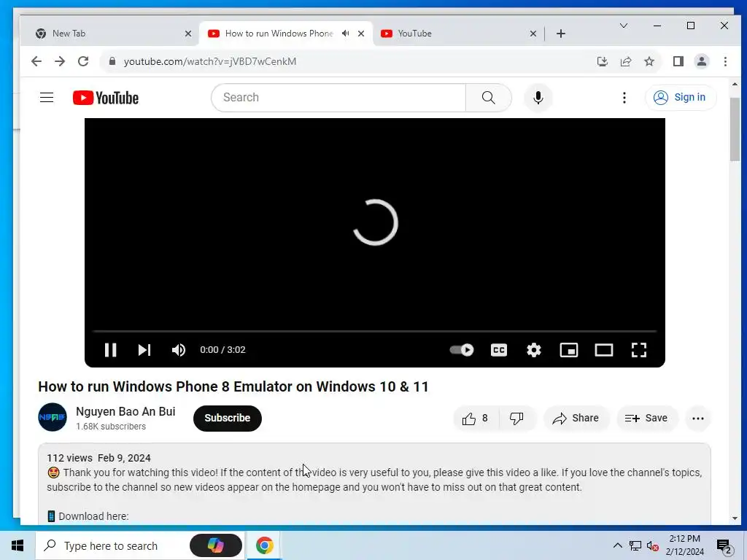This screenshot has height=560, width=747.
Task: Click the page vertical scrollbar thumb
Action: point(735,130)
